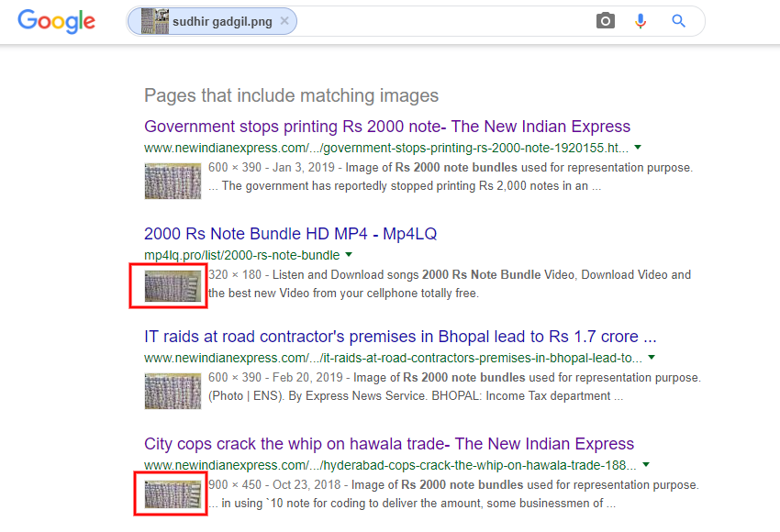The image size is (780, 532).
Task: Click 'Pages that include matching images' heading
Action: [292, 95]
